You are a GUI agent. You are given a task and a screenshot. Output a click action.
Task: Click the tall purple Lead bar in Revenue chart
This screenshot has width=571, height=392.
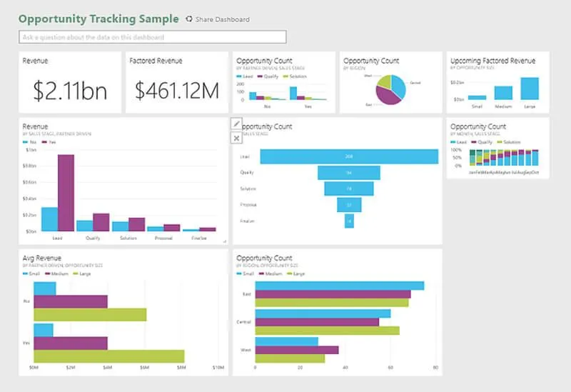click(66, 193)
